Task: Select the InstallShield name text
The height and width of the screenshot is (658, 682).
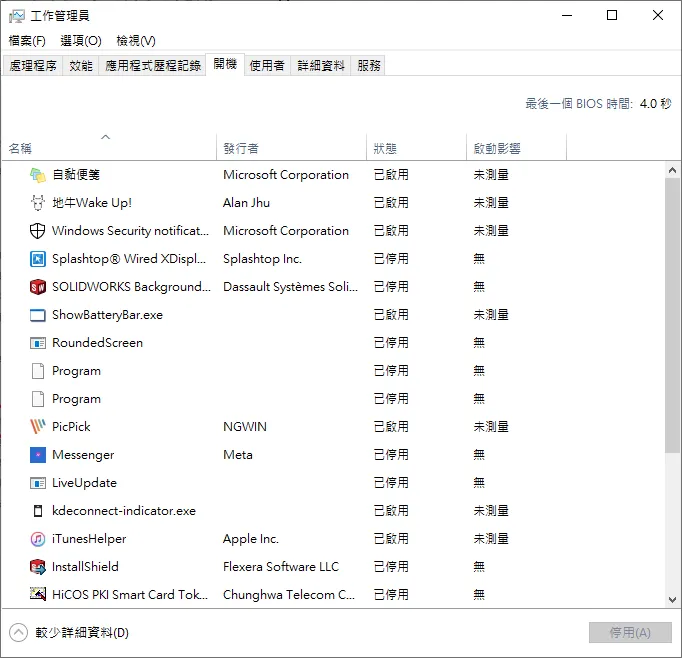Action: 85,567
